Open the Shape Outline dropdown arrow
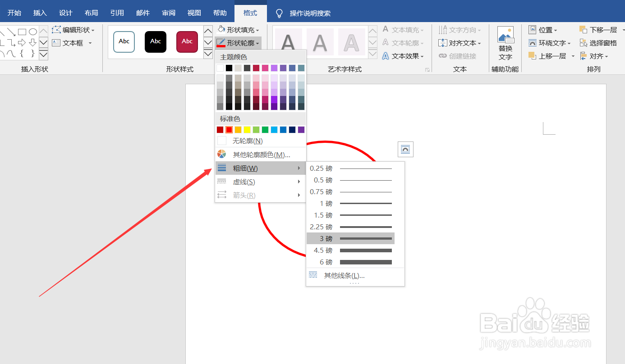The height and width of the screenshot is (364, 625). (257, 43)
